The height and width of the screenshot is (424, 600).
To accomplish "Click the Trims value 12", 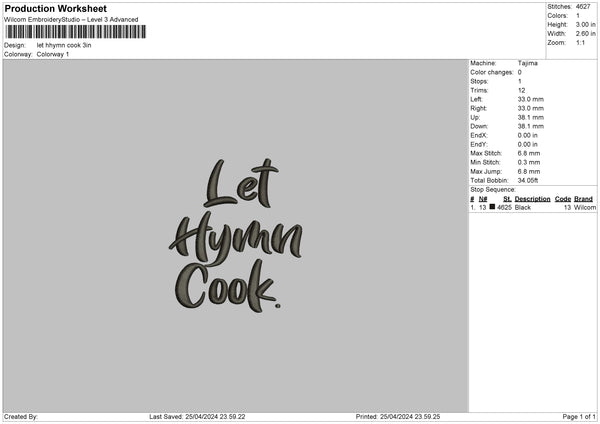I will click(521, 90).
